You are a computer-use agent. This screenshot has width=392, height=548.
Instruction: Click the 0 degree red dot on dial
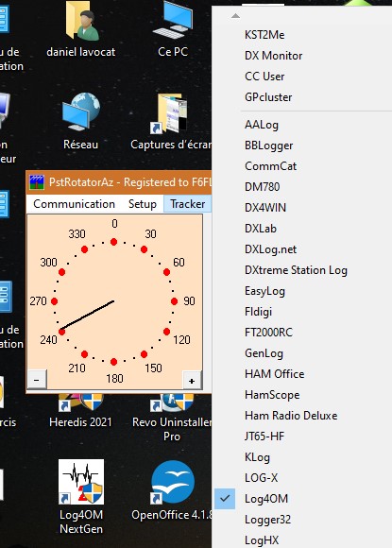[x=113, y=242]
